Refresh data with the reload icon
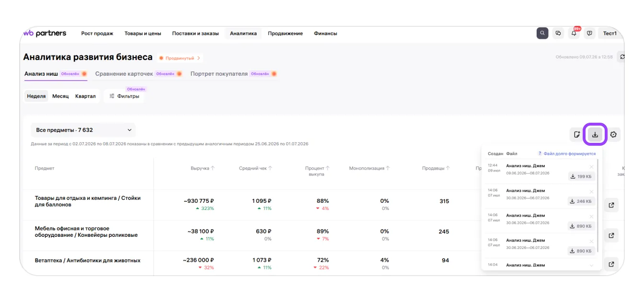The image size is (644, 302). point(622,57)
